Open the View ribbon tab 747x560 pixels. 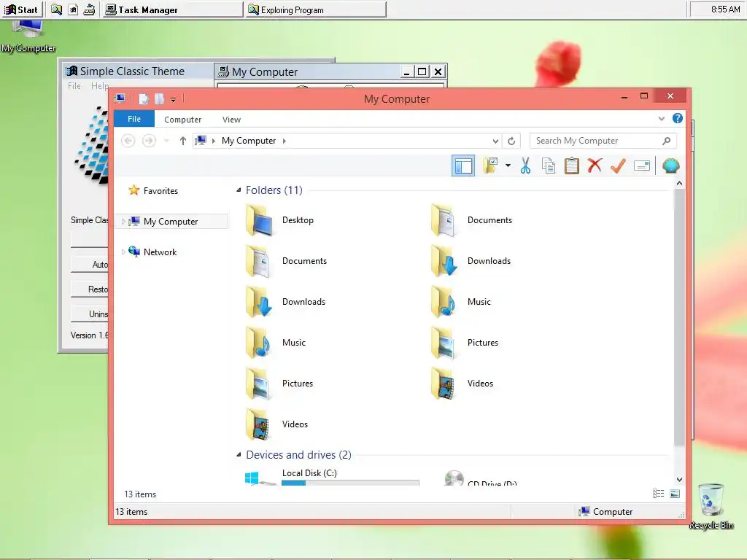click(231, 120)
